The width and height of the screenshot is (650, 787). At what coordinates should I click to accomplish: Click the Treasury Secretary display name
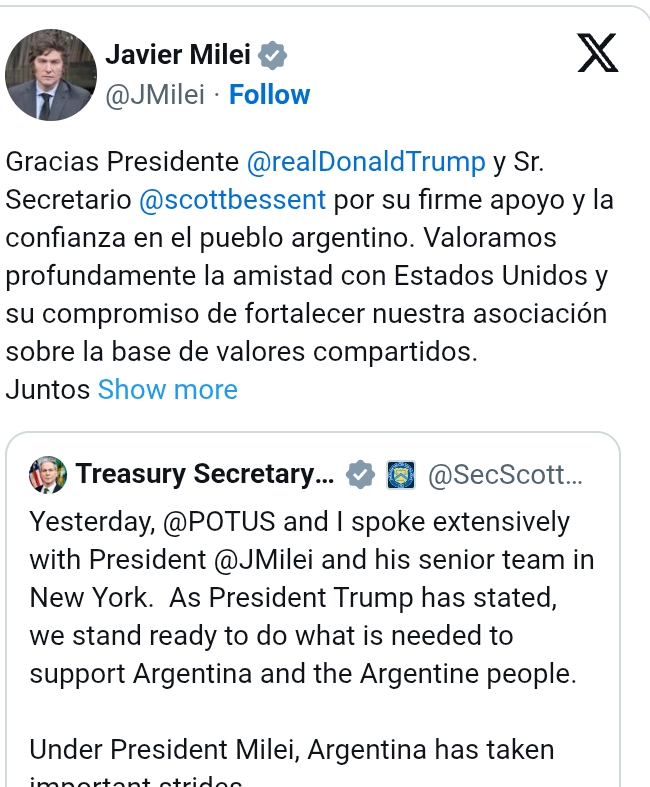pos(205,476)
